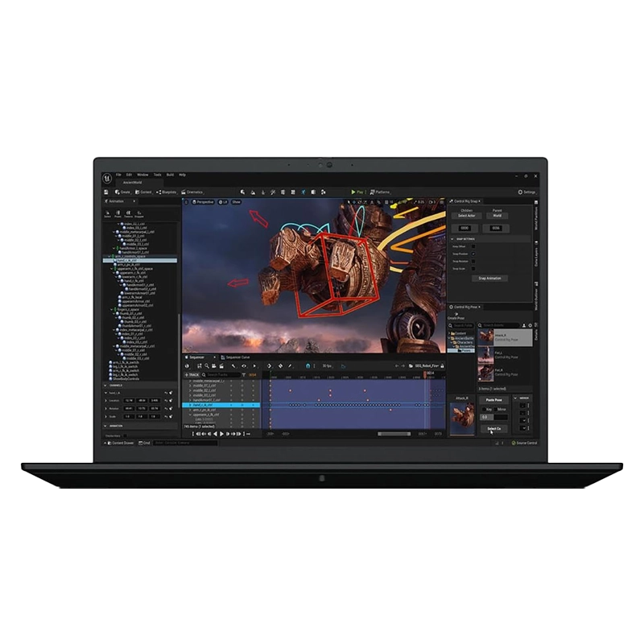Click the Snap Animation button

point(489,278)
